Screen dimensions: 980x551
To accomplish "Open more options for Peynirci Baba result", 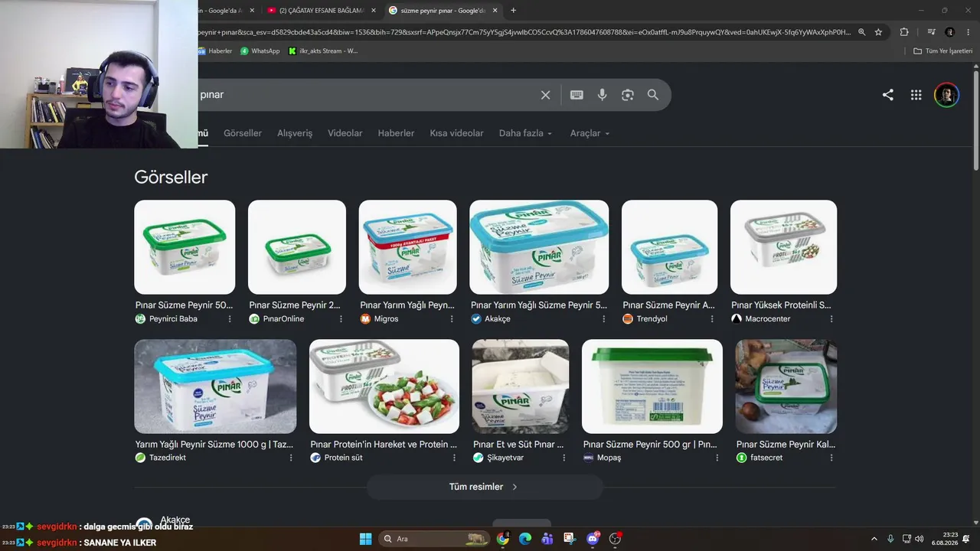I will click(x=230, y=319).
